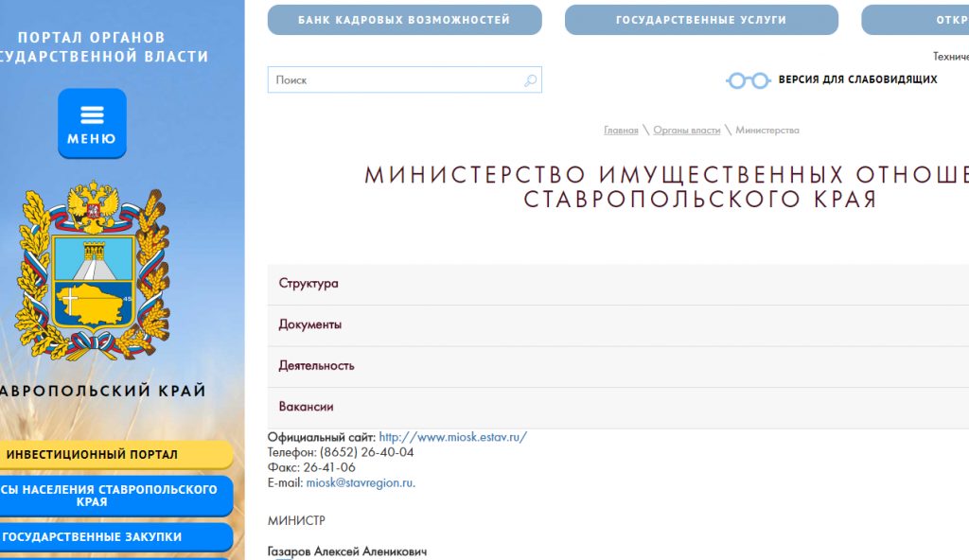Click Портал органов государственной власти title
The height and width of the screenshot is (560, 969).
[104, 47]
